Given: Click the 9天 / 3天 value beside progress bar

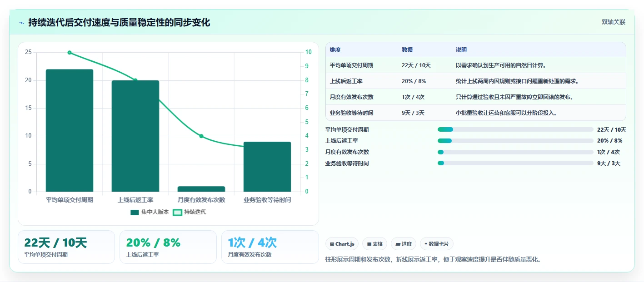Looking at the screenshot, I should pos(609,163).
